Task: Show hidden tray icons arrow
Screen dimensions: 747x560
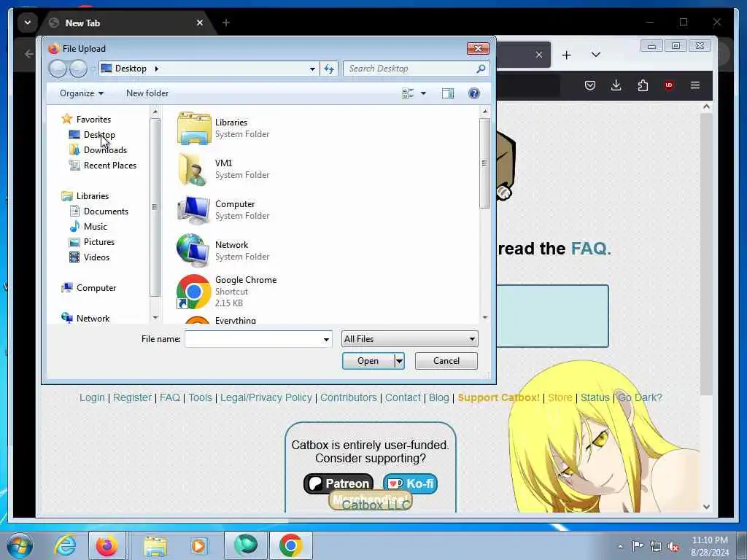Action: click(x=620, y=546)
